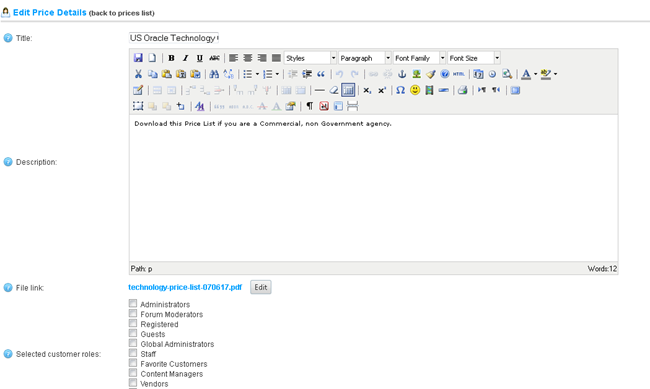Align text right
Screen dimensions: 650x389
click(262, 58)
